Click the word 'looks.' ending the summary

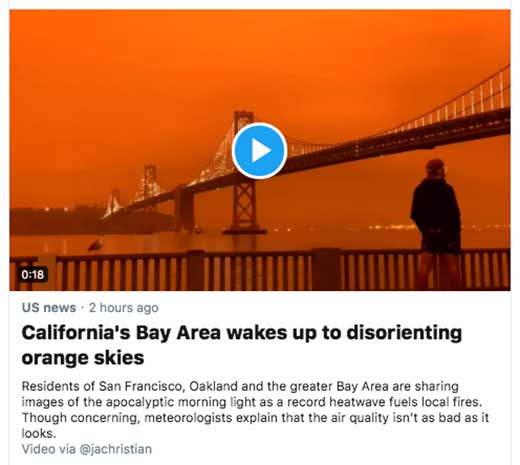coord(39,433)
